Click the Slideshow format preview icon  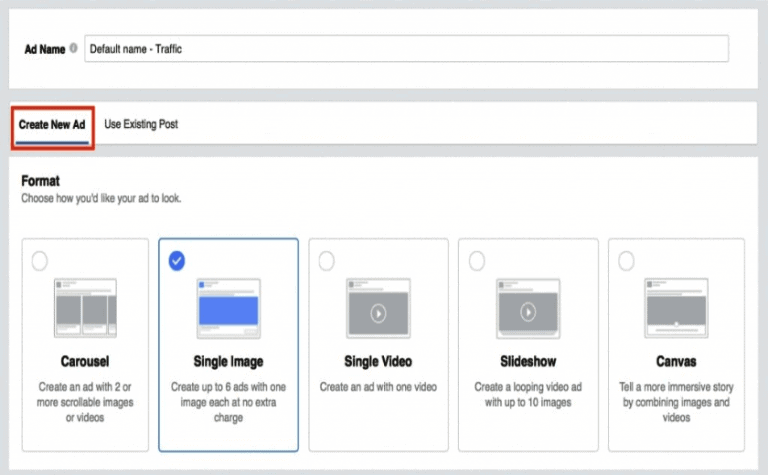point(528,308)
